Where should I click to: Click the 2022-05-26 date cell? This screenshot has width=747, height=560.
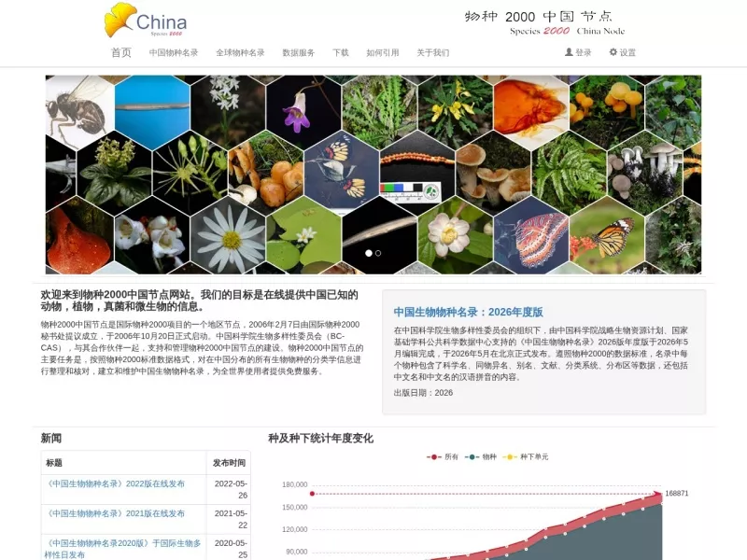pyautogui.click(x=231, y=489)
